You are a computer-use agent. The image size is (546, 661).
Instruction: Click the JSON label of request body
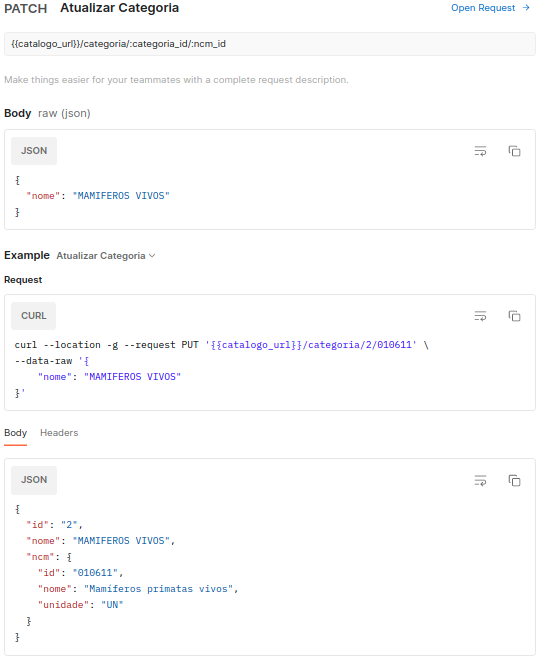coord(34,151)
